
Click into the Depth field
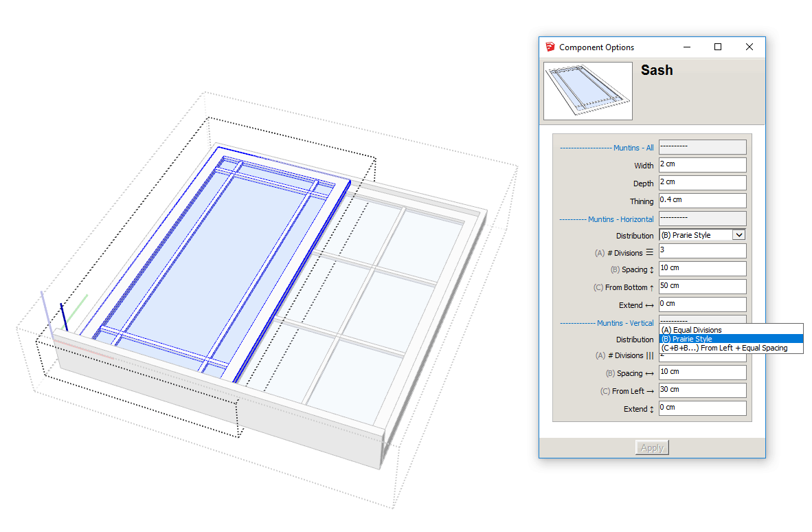pyautogui.click(x=702, y=183)
